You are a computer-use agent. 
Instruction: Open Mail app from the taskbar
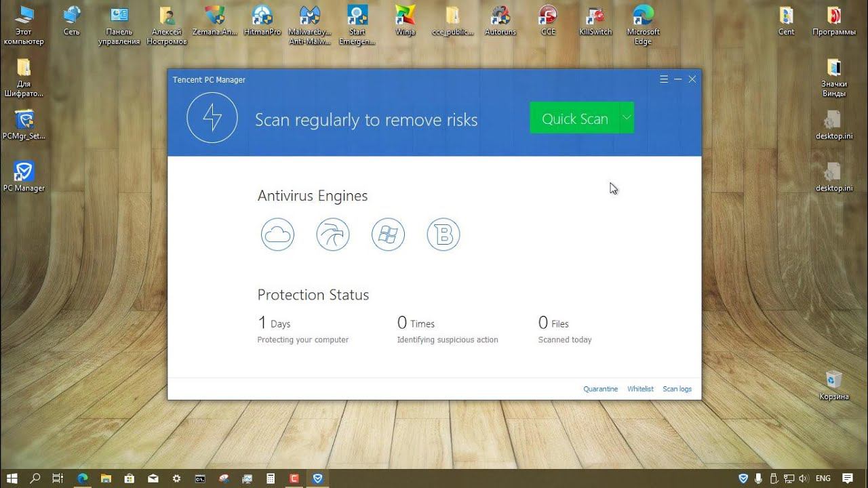point(153,478)
